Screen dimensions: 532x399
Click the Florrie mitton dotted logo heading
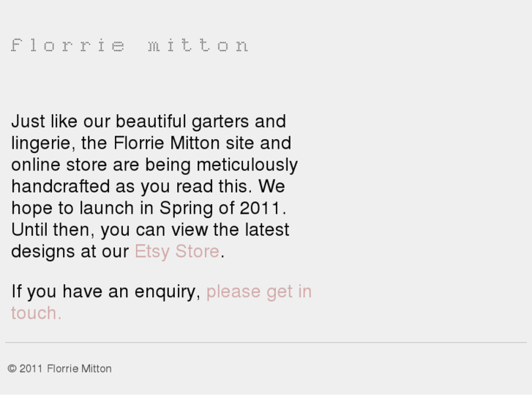coord(130,45)
